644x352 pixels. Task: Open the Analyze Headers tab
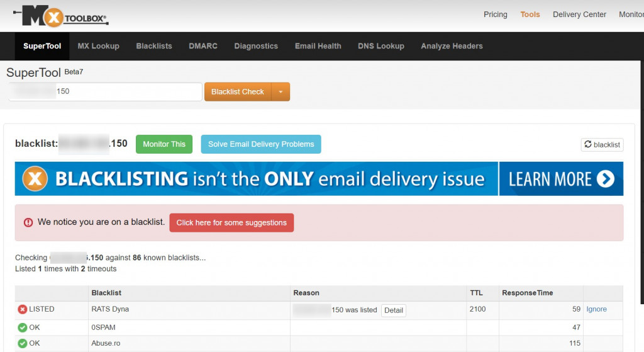coord(452,46)
